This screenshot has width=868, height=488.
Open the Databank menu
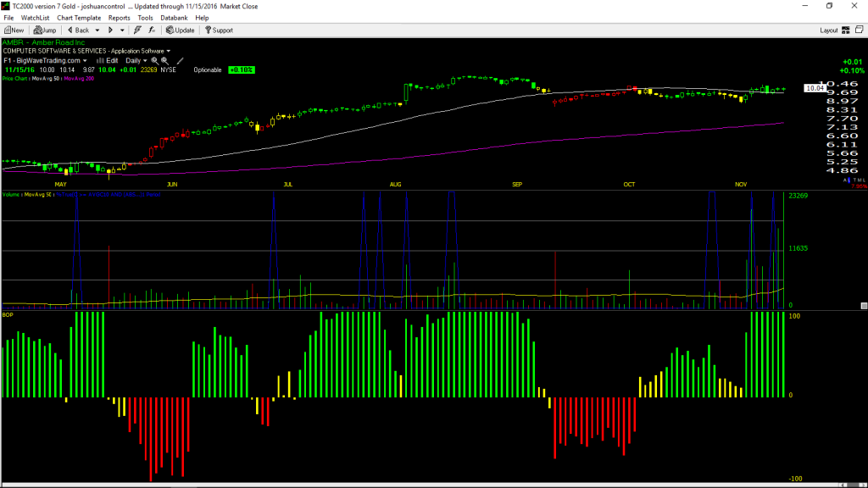tap(174, 18)
